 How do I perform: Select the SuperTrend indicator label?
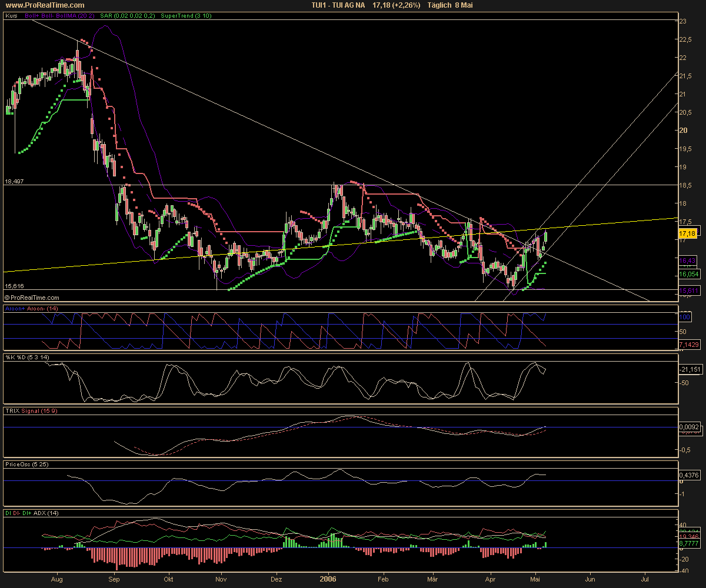185,16
